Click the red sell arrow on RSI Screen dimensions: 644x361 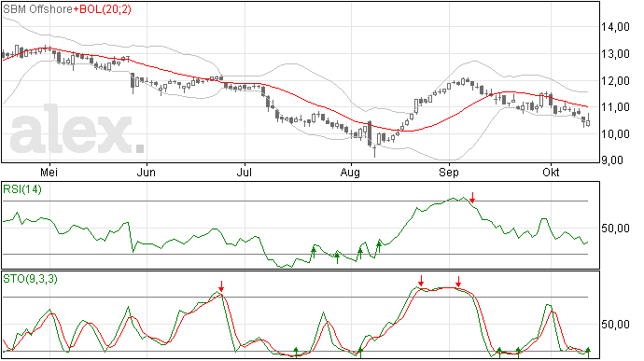coord(472,198)
